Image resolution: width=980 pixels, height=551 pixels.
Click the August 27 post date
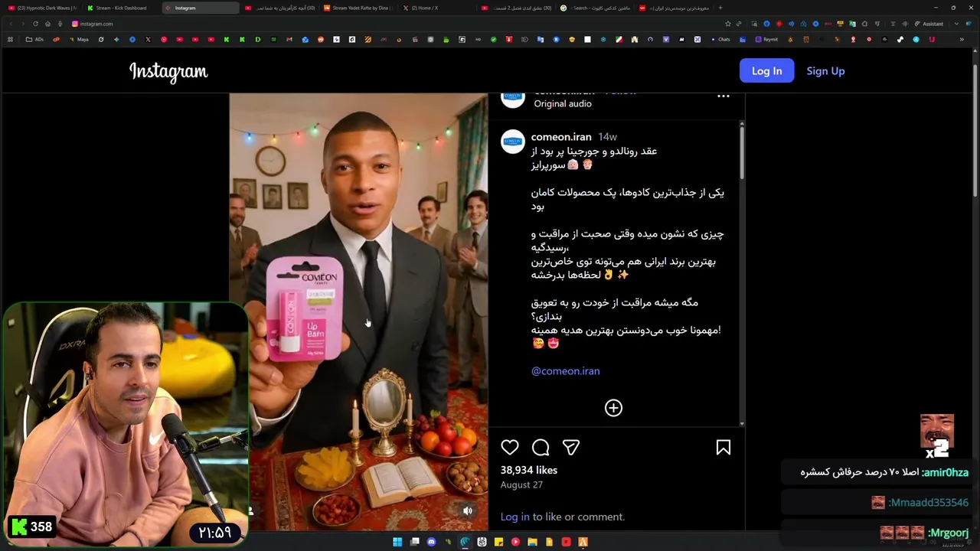(521, 485)
